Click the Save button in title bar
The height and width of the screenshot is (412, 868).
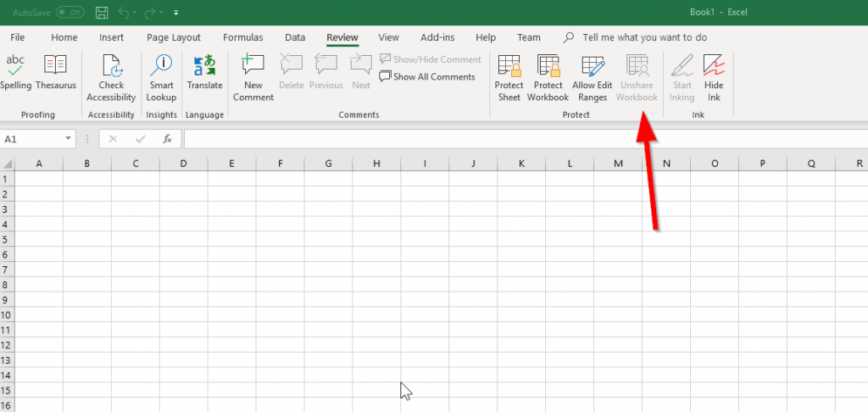coord(102,13)
